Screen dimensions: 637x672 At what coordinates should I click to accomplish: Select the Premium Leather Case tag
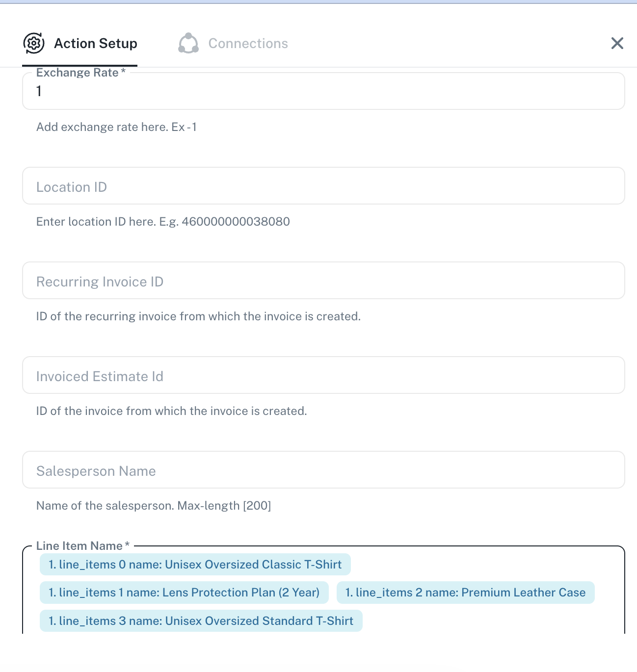[x=465, y=593]
